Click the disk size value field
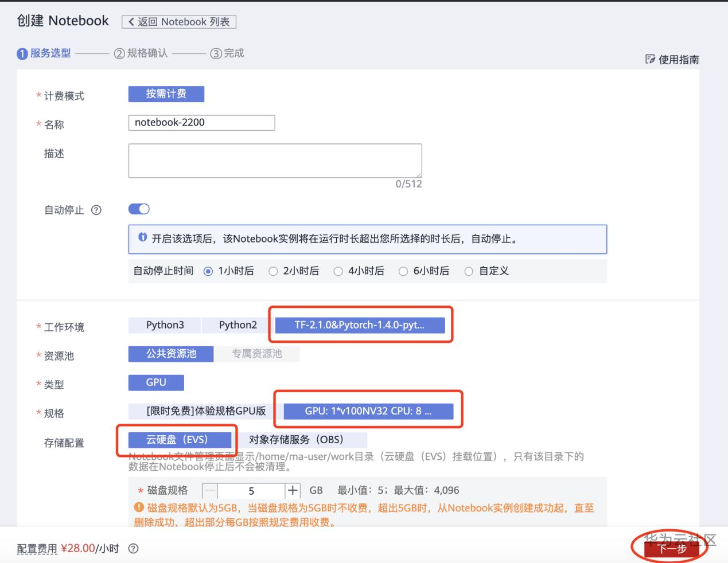 pyautogui.click(x=251, y=491)
